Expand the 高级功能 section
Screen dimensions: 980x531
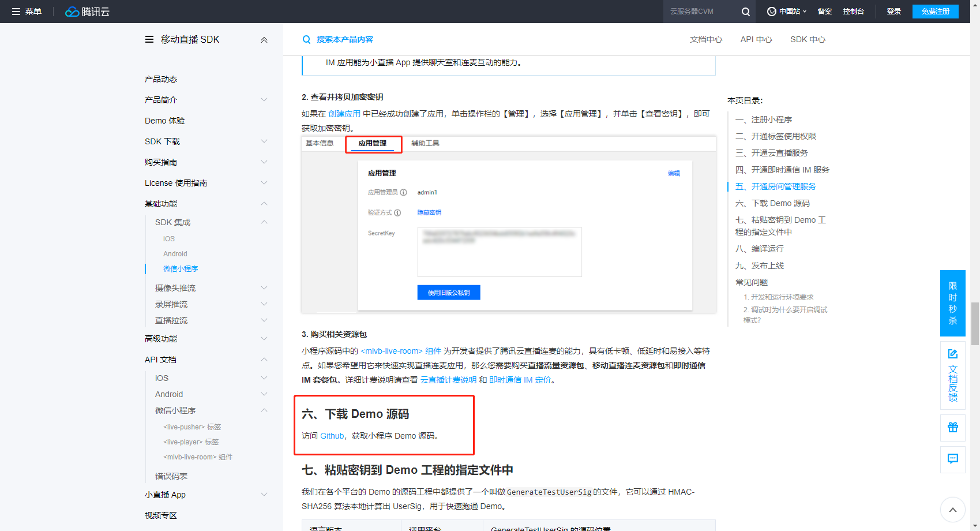(264, 339)
